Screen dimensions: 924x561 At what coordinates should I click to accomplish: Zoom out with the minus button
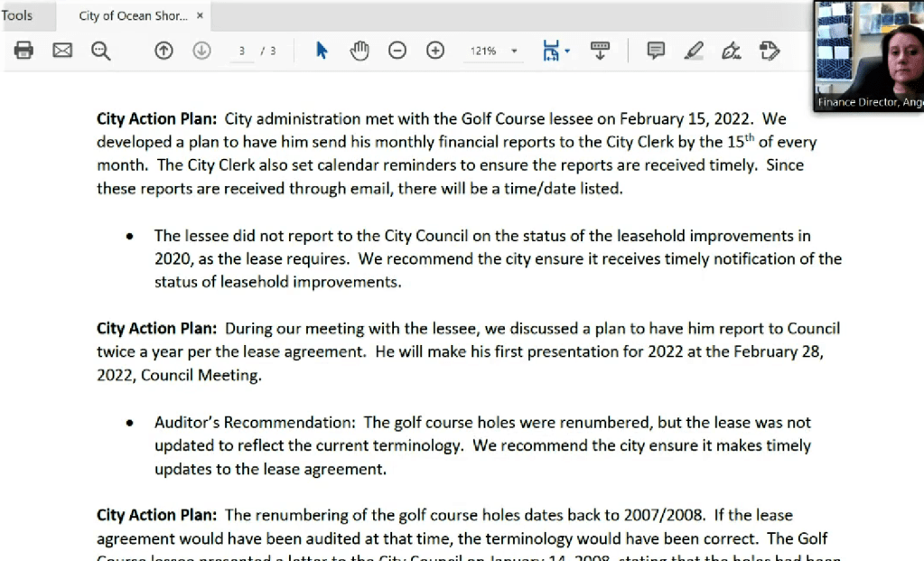click(397, 51)
